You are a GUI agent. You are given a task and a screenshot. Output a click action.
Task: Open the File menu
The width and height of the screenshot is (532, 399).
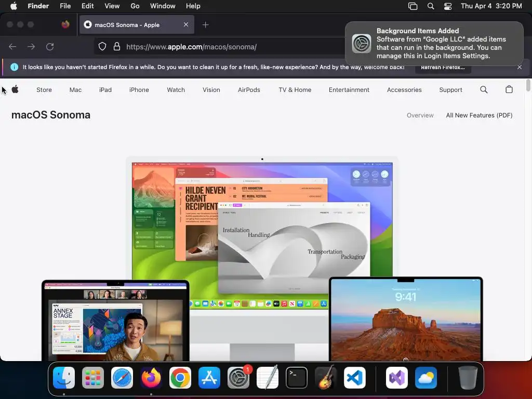click(65, 6)
